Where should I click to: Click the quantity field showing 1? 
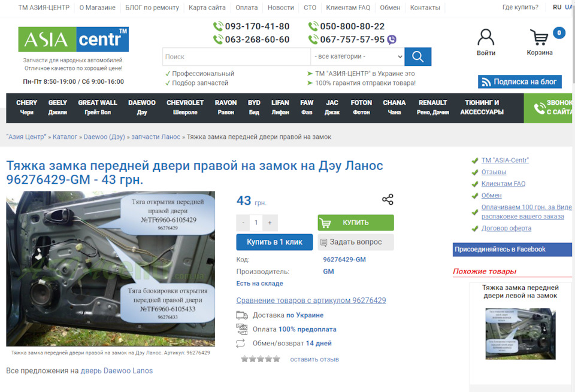pyautogui.click(x=256, y=223)
